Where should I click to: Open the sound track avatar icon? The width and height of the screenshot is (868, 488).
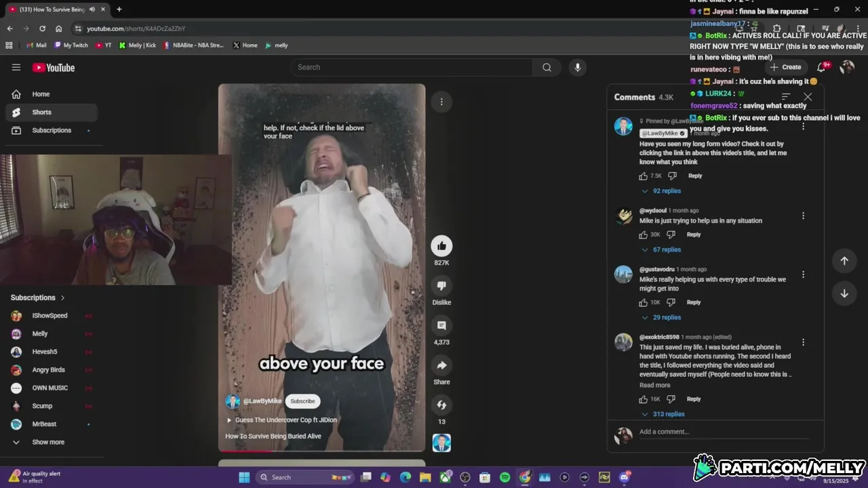point(441,443)
